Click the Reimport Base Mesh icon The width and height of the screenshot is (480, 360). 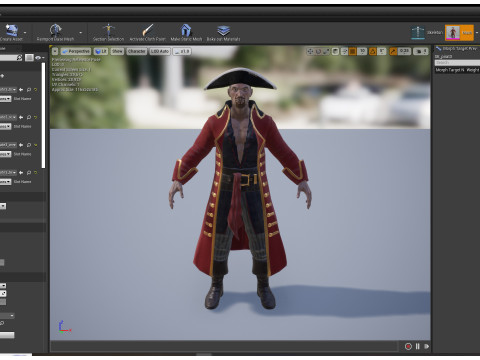(55, 30)
